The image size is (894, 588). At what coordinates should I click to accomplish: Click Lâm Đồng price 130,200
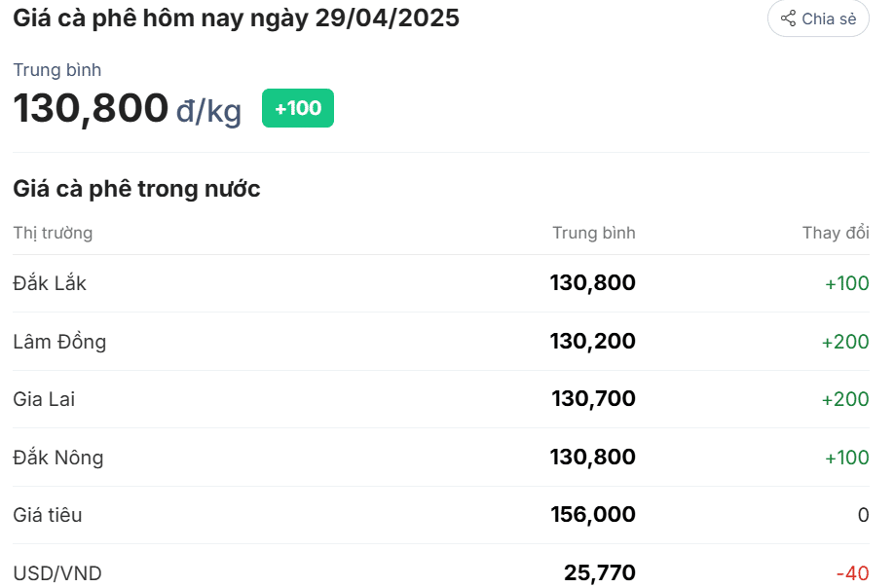592,341
